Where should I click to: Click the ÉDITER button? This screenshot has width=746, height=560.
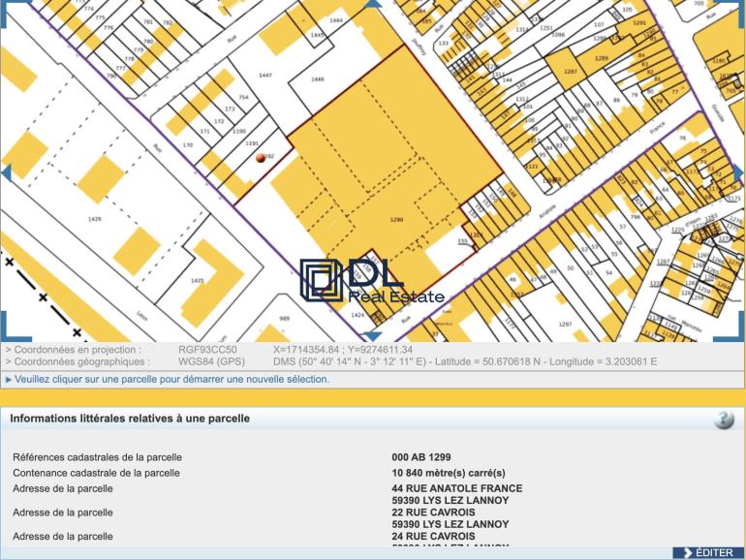[x=708, y=553]
